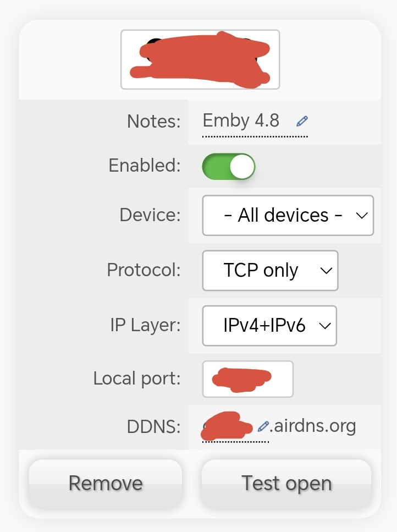Click the DDNS: label

point(153,426)
